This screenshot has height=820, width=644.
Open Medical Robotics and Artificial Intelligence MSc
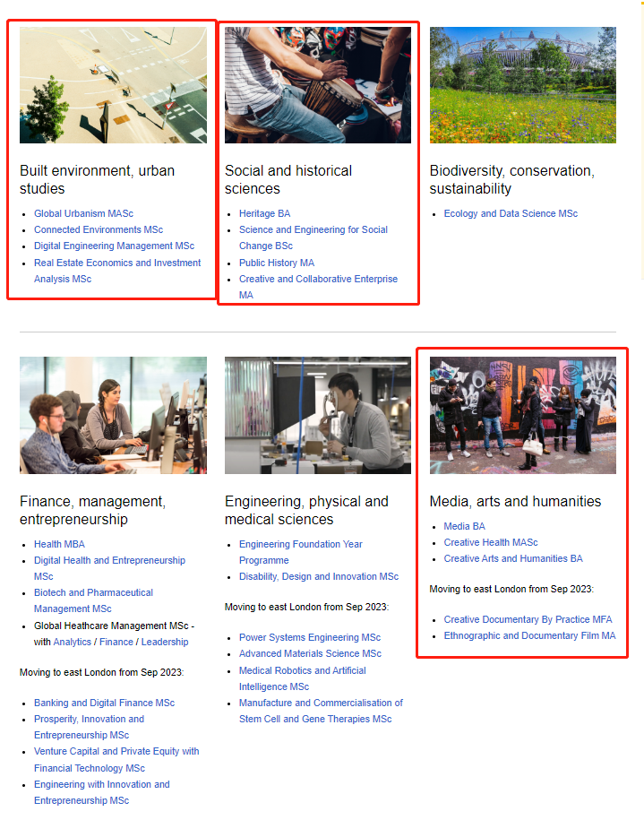click(x=302, y=678)
